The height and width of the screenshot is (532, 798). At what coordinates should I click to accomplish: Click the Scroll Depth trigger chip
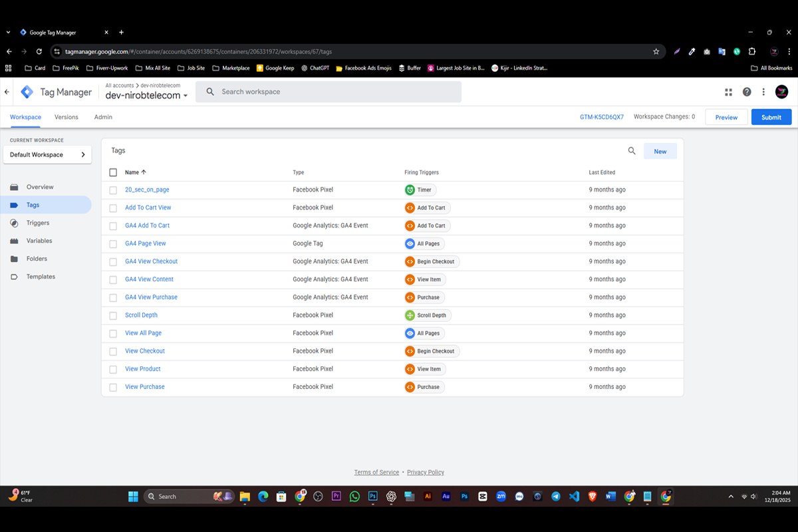[x=427, y=315]
